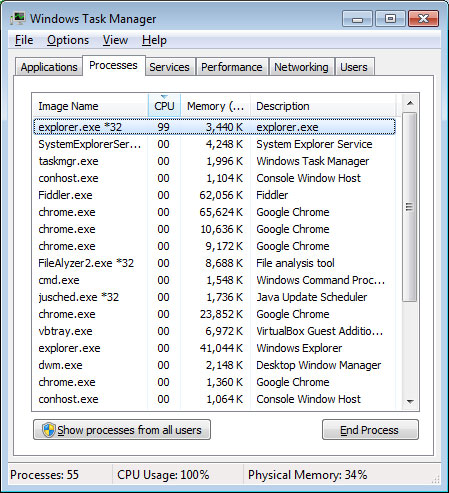Click the Task Manager title bar icon
This screenshot has width=449, height=493.
coord(18,18)
